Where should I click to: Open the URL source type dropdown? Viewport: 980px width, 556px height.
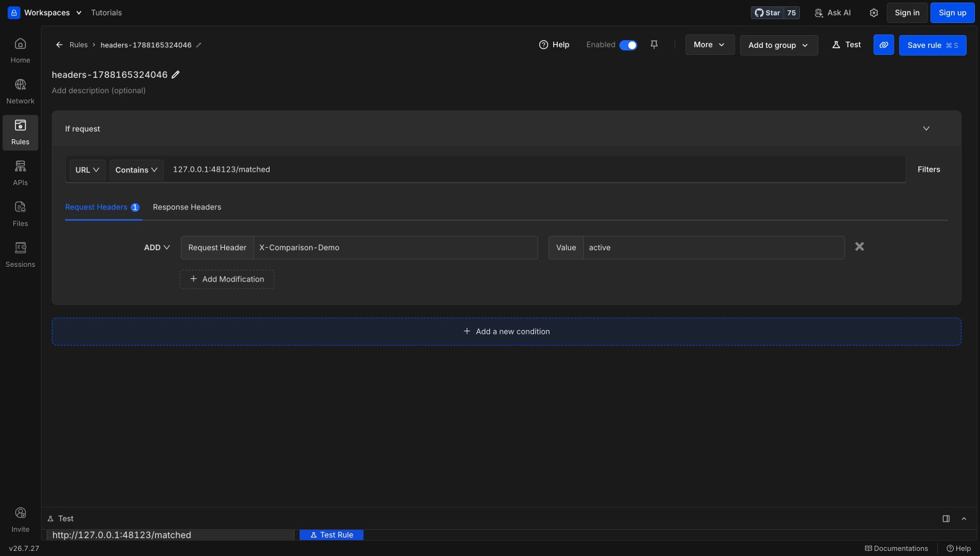pyautogui.click(x=88, y=170)
